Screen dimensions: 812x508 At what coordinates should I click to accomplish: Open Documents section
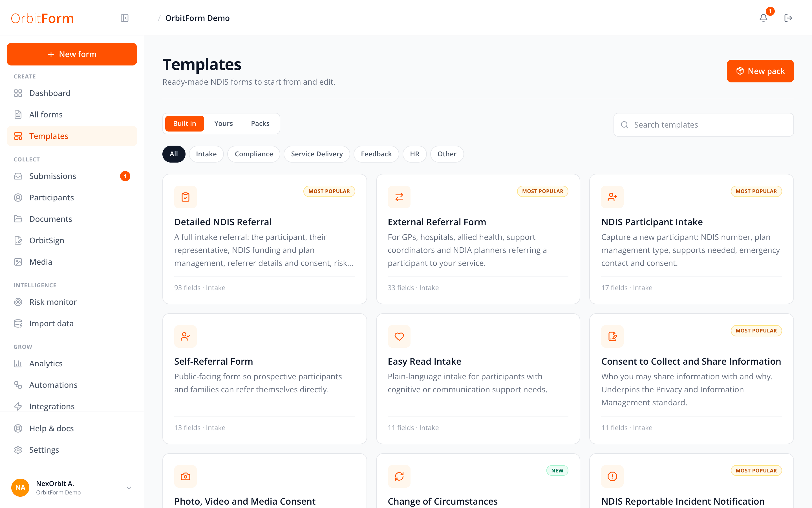pyautogui.click(x=72, y=219)
